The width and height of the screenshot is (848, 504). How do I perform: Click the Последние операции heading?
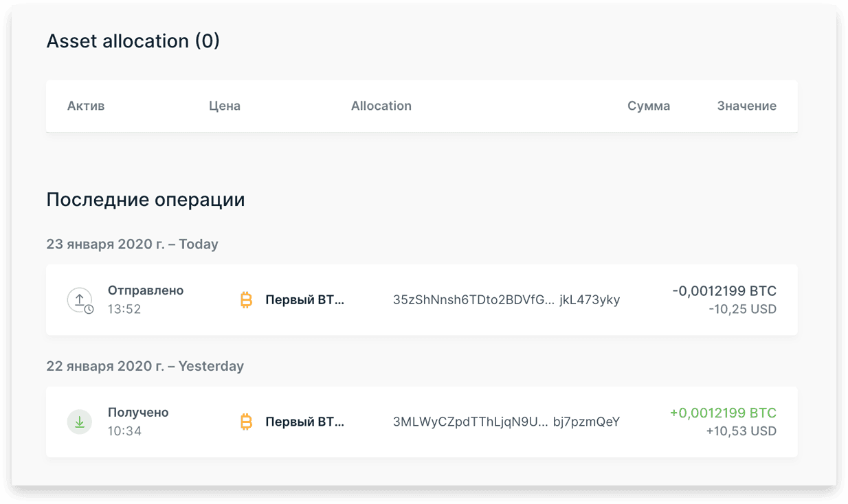[146, 200]
